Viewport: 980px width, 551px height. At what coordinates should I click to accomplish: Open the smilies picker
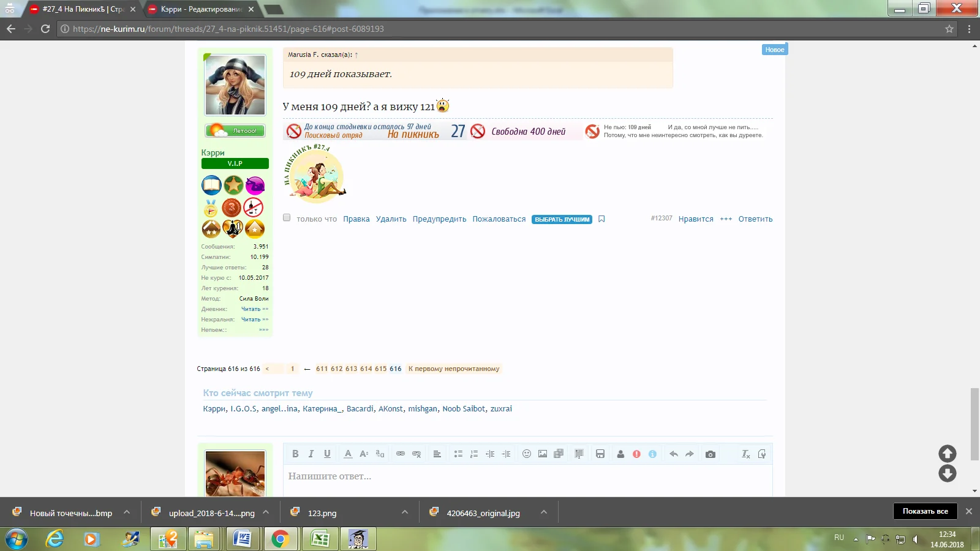(x=527, y=454)
